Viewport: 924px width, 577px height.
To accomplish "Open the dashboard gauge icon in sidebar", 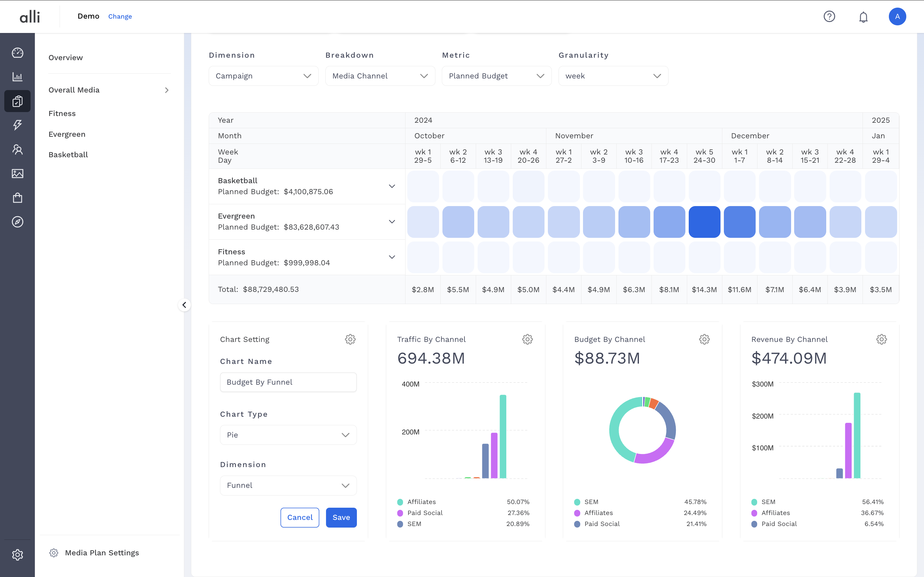I will point(17,53).
